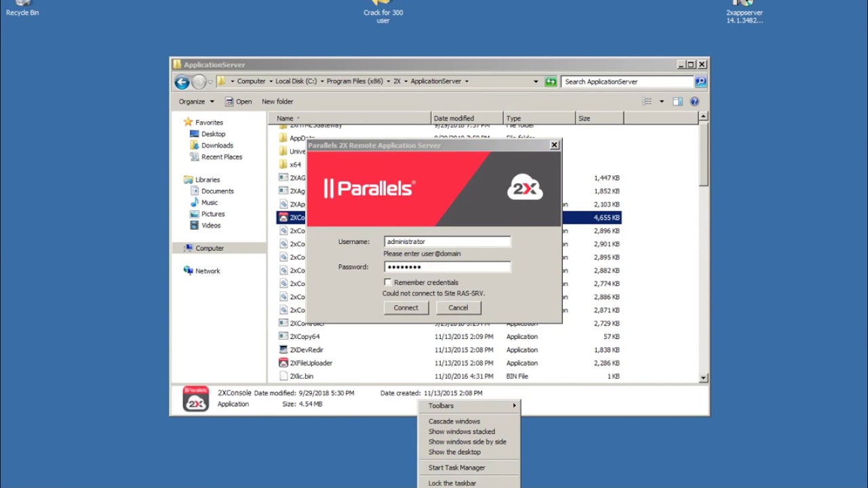Select Computer in the navigation pane
The image size is (868, 488).
(x=210, y=249)
